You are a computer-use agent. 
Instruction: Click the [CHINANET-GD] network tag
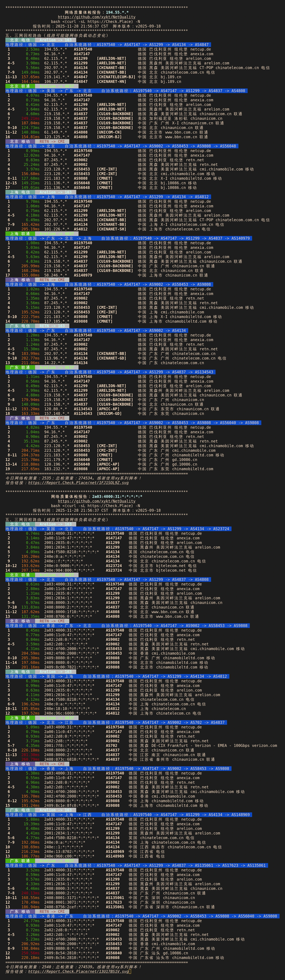[x=111, y=358]
